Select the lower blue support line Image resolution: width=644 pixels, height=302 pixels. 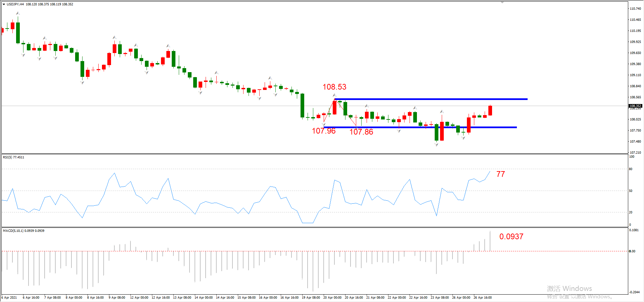point(420,127)
